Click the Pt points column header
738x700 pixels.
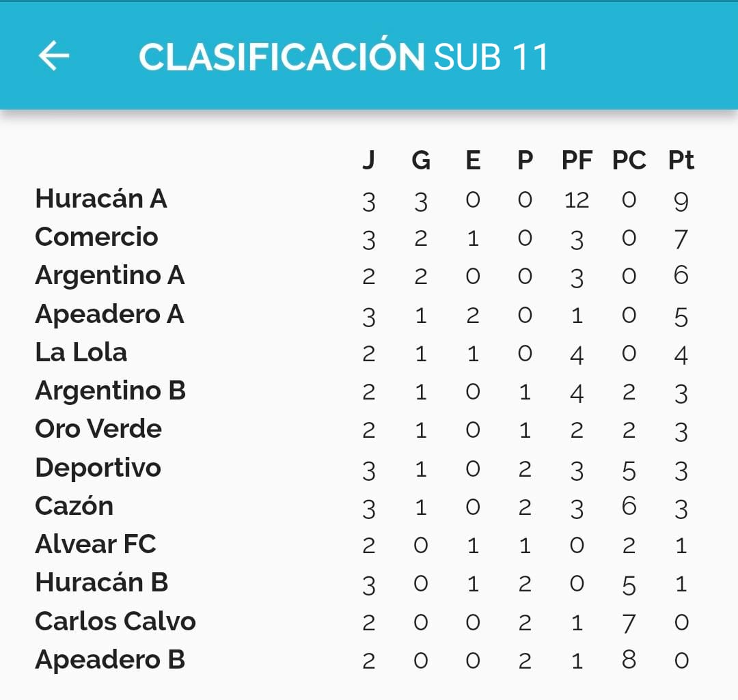click(x=681, y=160)
